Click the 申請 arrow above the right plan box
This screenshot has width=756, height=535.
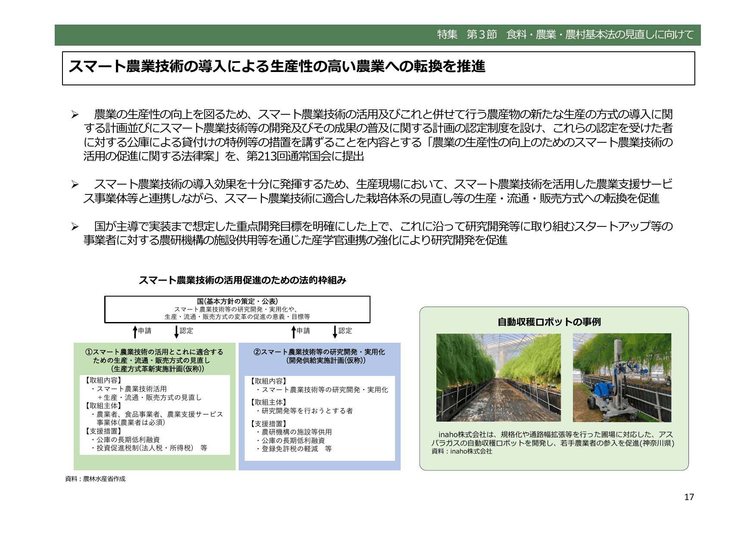[295, 331]
